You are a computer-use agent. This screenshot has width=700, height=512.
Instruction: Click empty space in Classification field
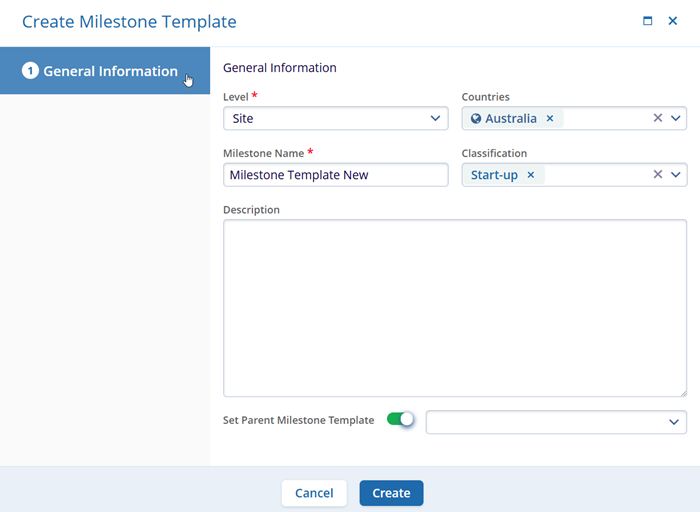(x=595, y=175)
